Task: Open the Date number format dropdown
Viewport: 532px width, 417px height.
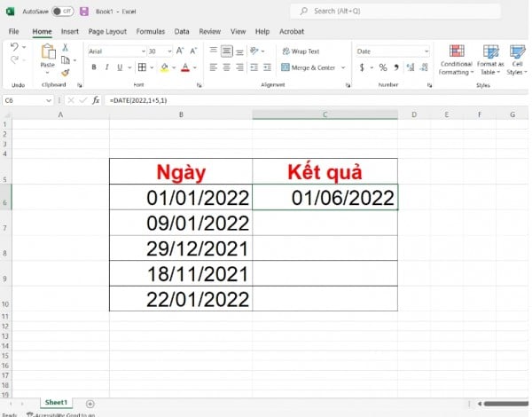Action: pyautogui.click(x=426, y=51)
